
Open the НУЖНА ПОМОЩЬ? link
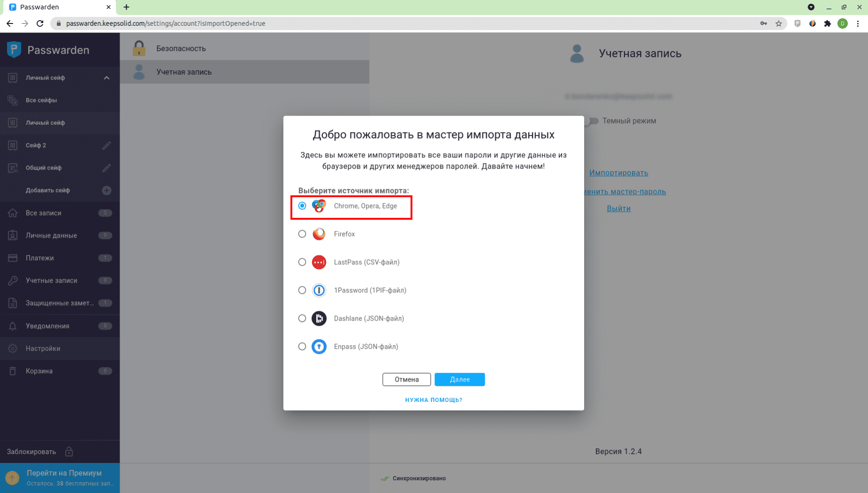pyautogui.click(x=434, y=400)
